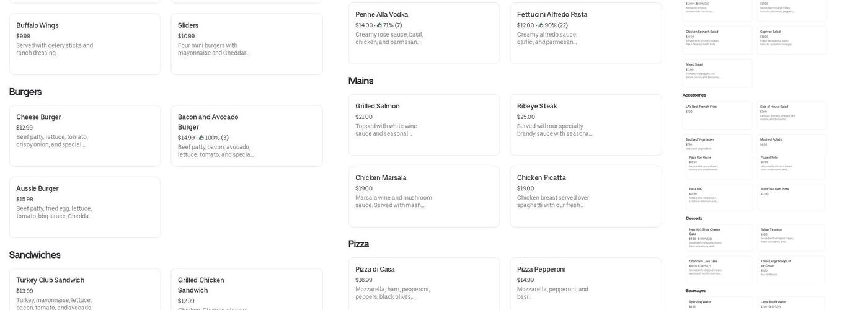Viewport: 868px width, 310px height.
Task: Open the Chicken Marsala item
Action: [423, 196]
